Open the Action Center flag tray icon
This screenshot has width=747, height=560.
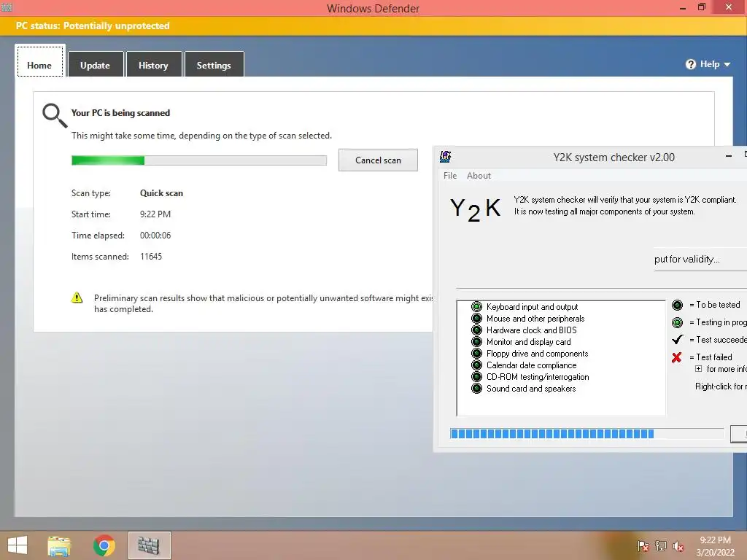[x=643, y=545]
